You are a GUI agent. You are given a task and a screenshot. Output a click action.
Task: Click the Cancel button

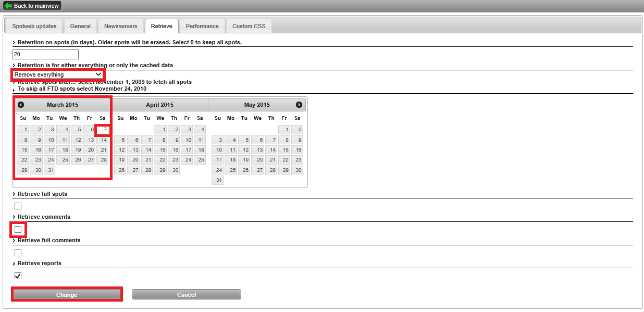pos(186,295)
